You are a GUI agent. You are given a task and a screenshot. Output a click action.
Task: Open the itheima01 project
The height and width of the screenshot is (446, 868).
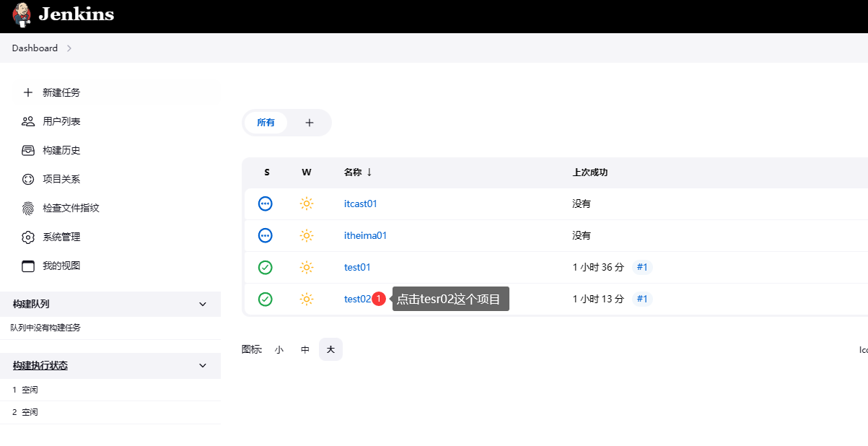(x=366, y=235)
